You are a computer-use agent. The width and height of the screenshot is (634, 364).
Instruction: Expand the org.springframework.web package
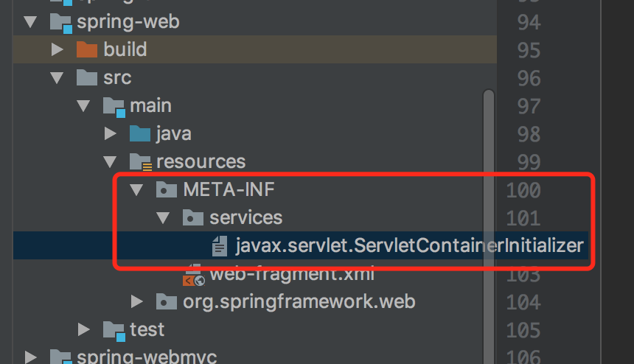137,301
